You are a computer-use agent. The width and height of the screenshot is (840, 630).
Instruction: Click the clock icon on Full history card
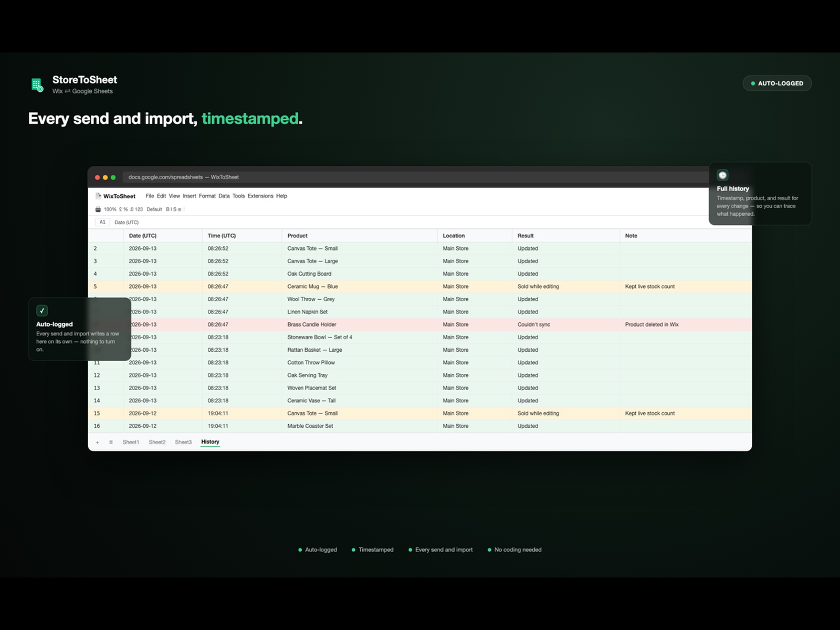(722, 175)
